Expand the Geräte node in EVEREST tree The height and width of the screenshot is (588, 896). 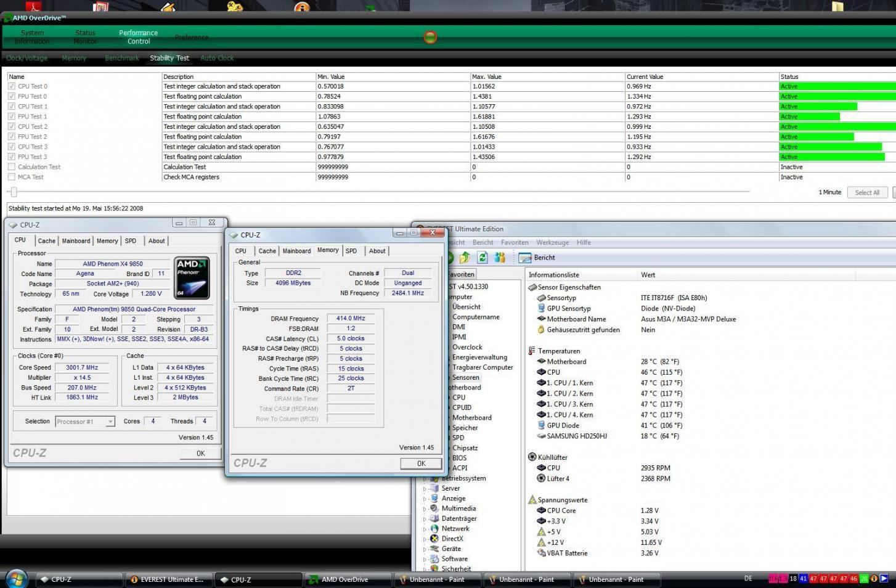tap(425, 549)
